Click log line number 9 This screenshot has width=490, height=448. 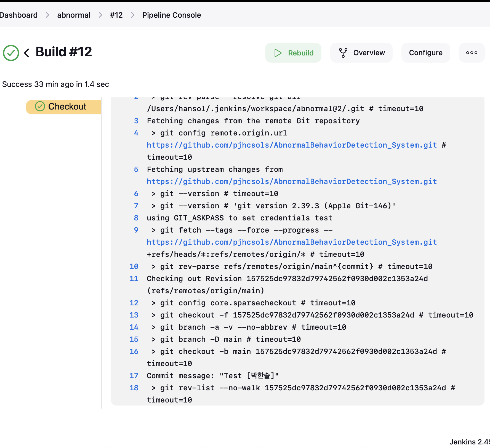pyautogui.click(x=136, y=230)
